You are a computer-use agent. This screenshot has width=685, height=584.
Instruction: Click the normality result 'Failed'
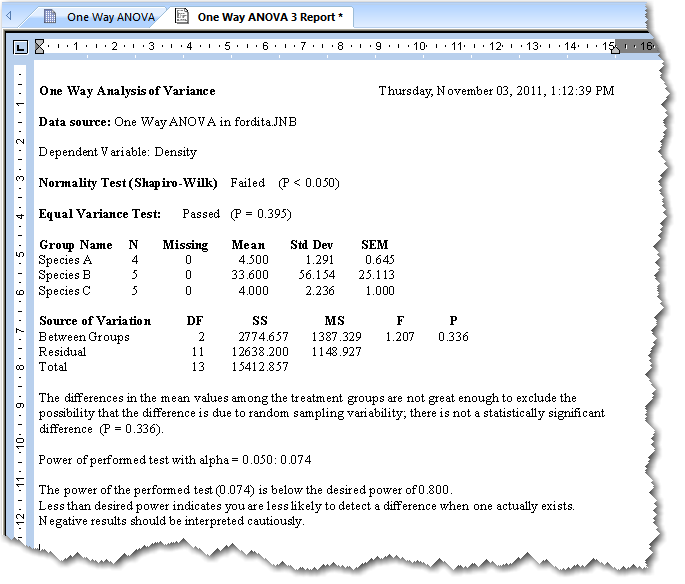coord(248,183)
